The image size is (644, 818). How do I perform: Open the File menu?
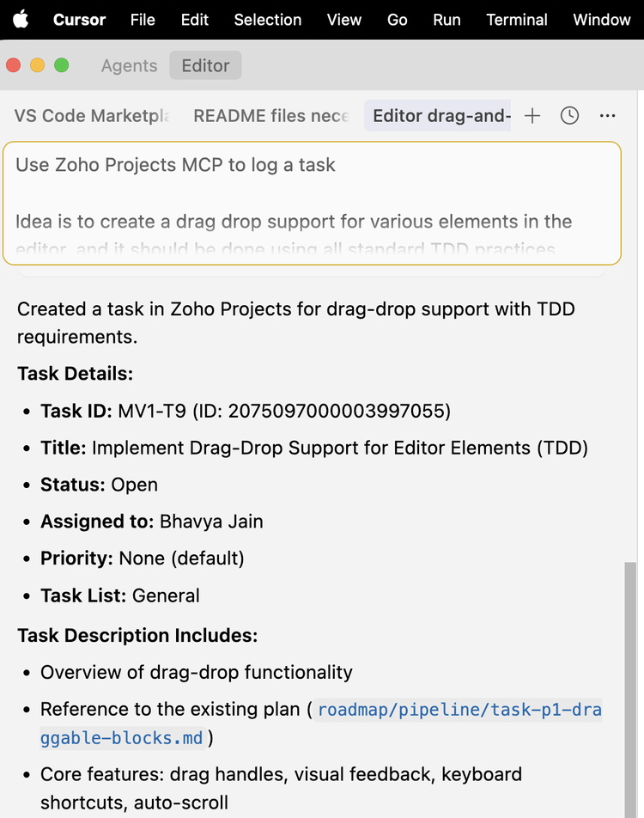click(x=143, y=20)
